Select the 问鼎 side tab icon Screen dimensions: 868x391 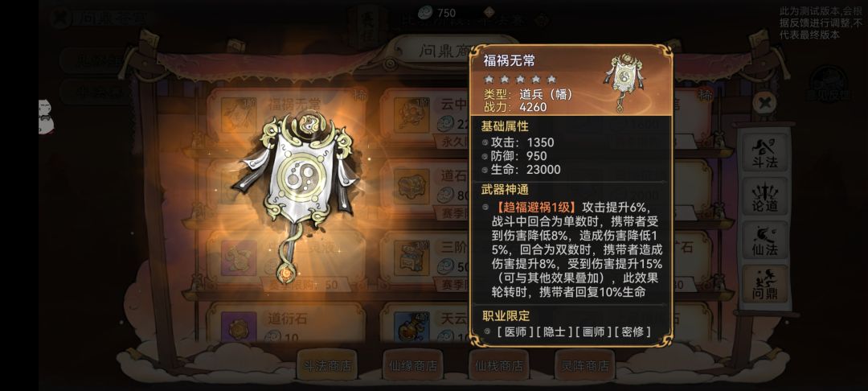coord(765,283)
